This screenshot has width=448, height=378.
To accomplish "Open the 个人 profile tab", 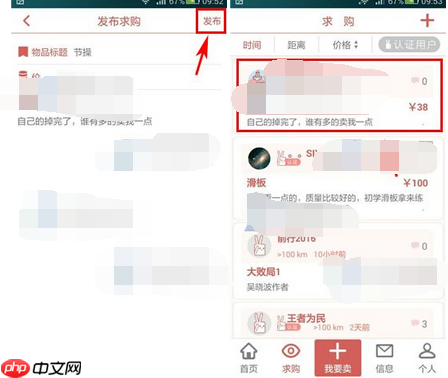I will pyautogui.click(x=427, y=358).
